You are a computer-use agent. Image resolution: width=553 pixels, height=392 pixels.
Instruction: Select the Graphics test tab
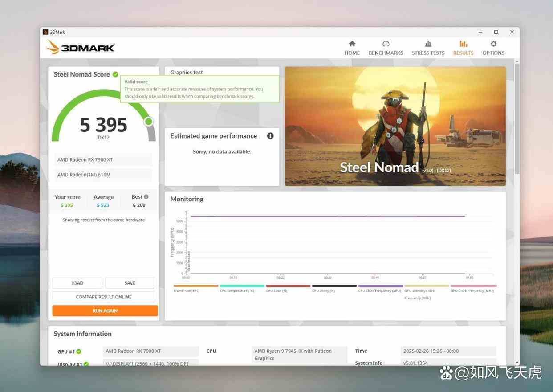pyautogui.click(x=187, y=72)
